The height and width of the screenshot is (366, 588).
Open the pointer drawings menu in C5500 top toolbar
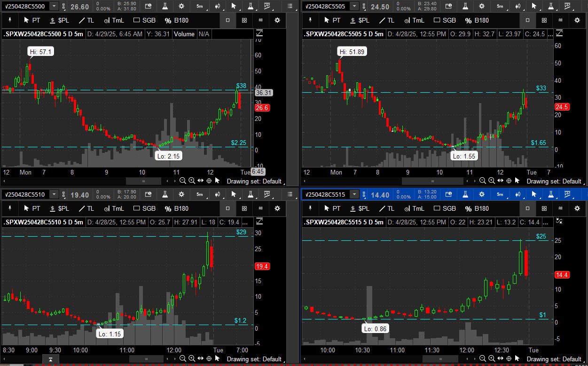(x=235, y=6)
